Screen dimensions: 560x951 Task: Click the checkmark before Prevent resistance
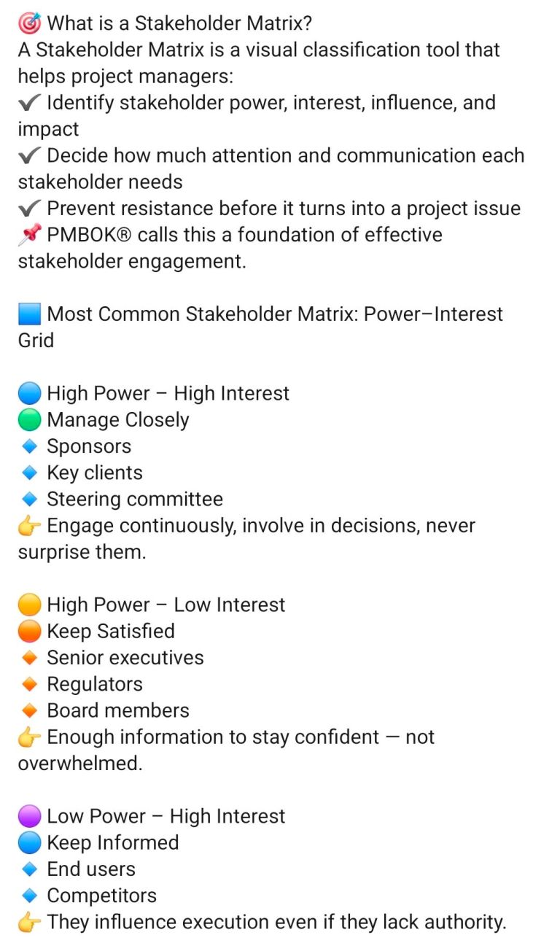click(x=30, y=209)
